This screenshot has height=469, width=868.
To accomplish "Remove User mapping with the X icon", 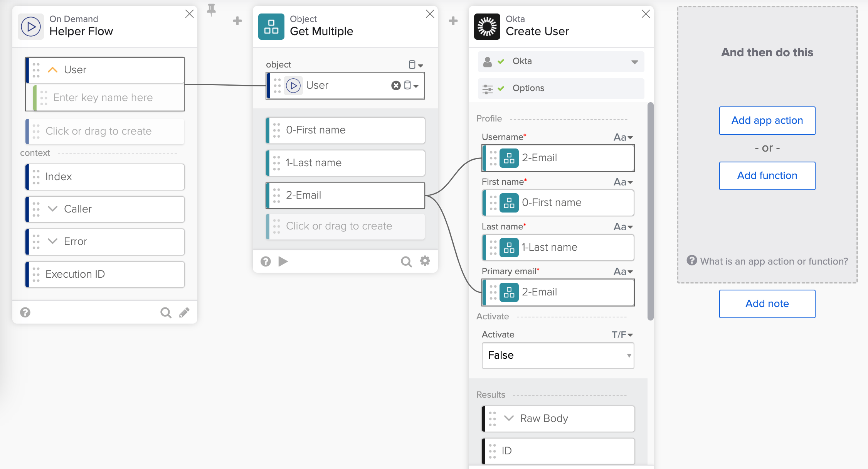I will pos(396,86).
